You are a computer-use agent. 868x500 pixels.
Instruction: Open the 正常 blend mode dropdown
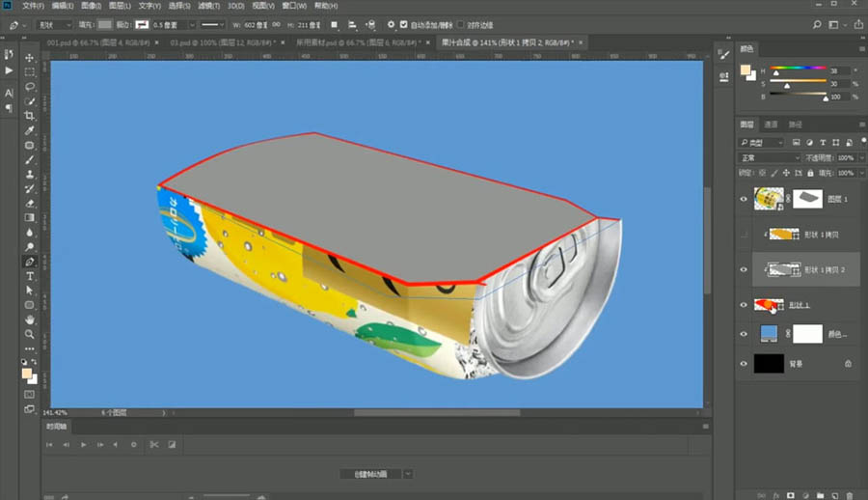point(769,157)
